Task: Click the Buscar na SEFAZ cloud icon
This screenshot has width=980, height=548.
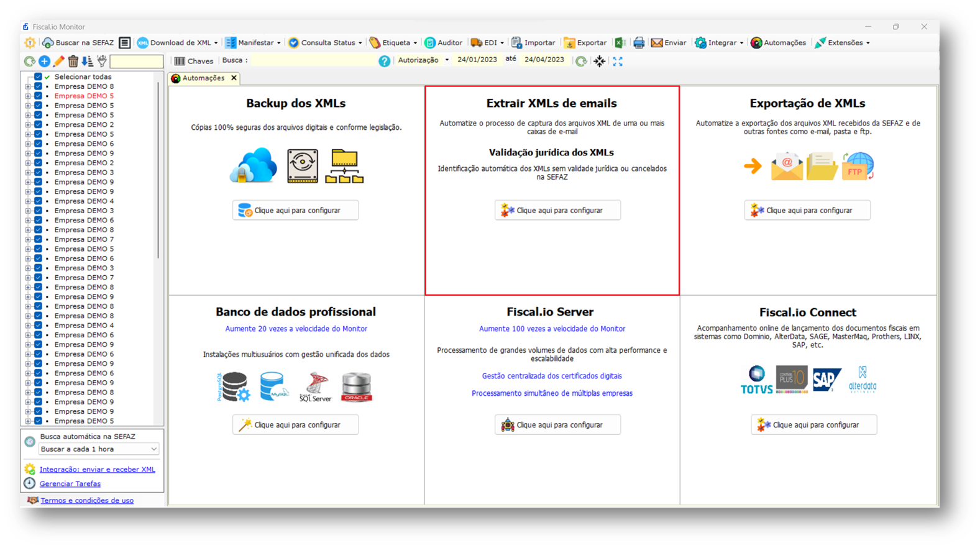Action: [x=48, y=43]
